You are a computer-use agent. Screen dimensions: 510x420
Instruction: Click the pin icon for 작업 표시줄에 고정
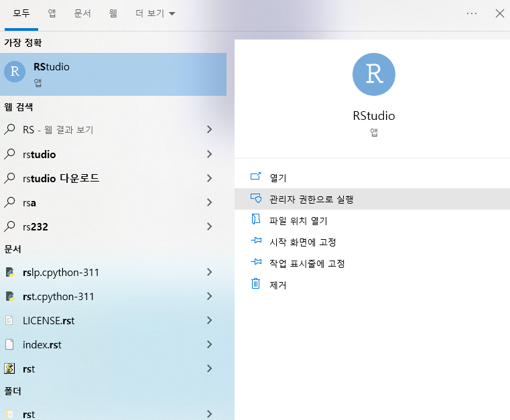(256, 262)
